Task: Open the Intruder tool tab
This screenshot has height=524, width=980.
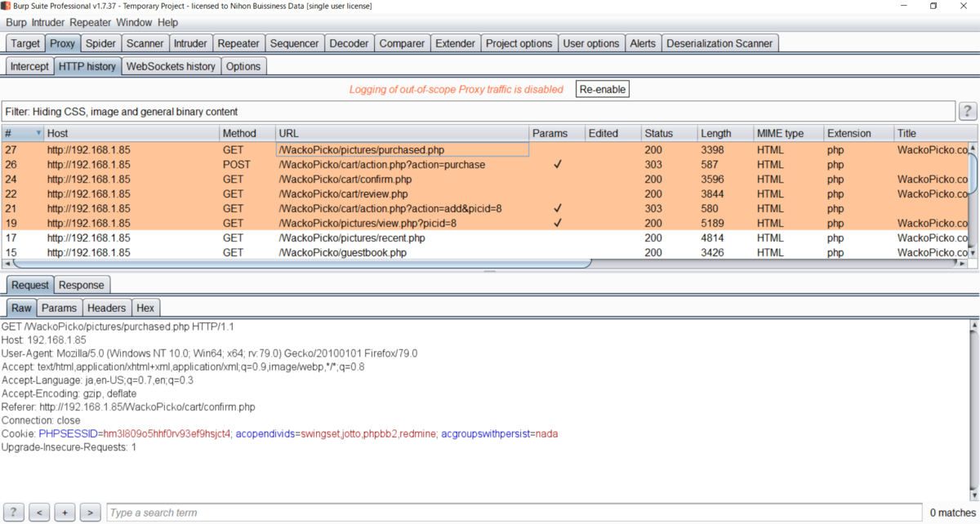Action: pos(191,43)
